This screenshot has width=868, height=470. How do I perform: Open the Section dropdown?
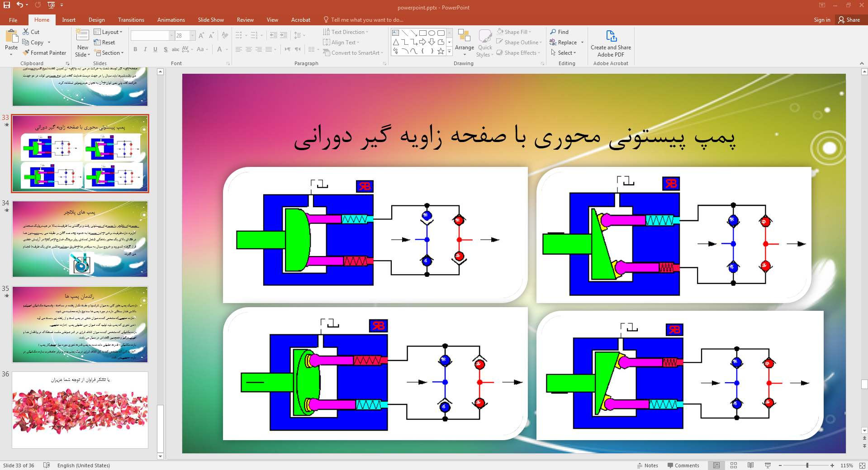(x=109, y=53)
